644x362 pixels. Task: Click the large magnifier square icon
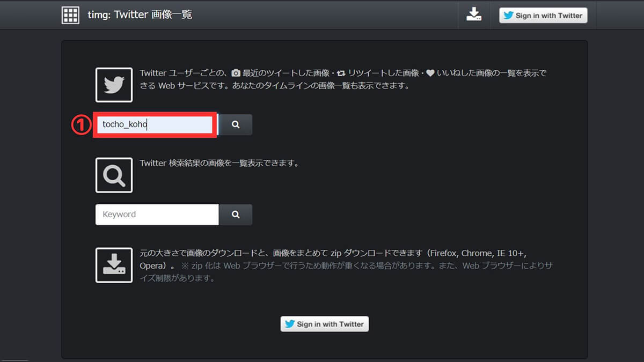pos(114,175)
